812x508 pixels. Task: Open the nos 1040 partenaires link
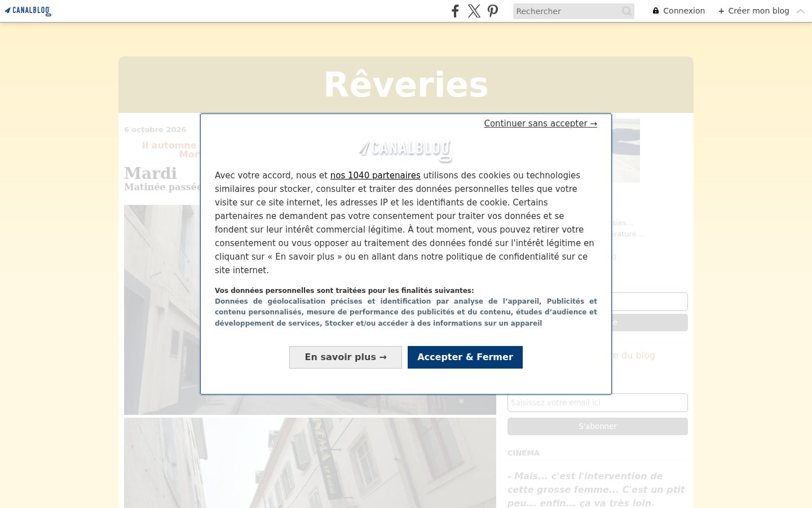click(x=375, y=176)
